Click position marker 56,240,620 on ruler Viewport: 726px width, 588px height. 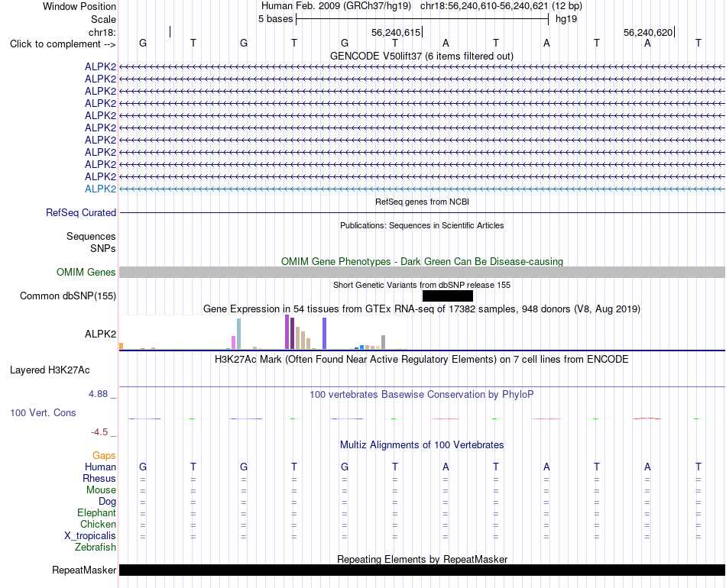coord(649,32)
